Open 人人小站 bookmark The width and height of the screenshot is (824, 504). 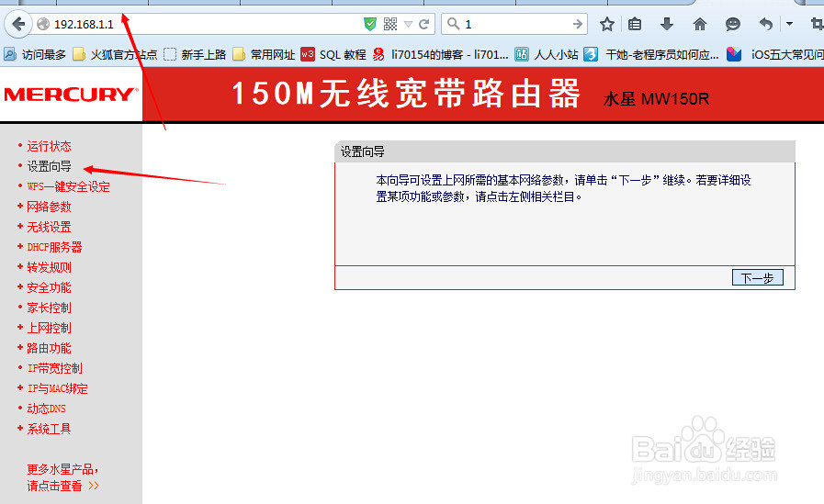tap(547, 54)
